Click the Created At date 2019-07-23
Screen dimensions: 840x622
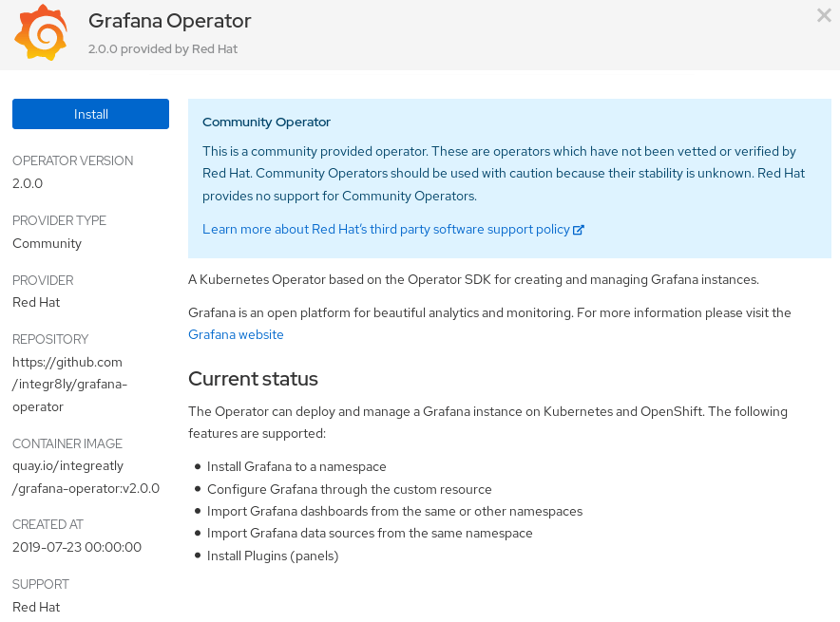coord(77,547)
